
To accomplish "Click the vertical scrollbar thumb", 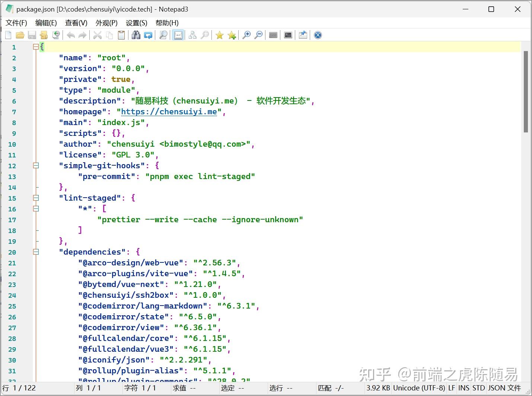I will tap(526, 91).
